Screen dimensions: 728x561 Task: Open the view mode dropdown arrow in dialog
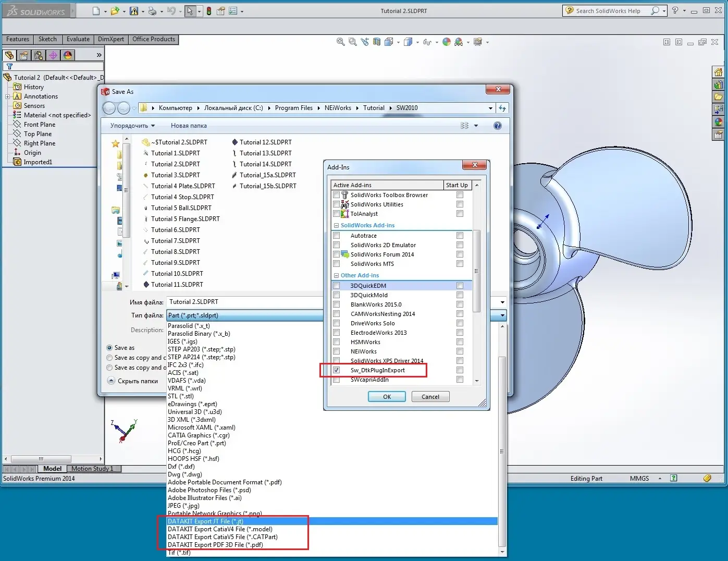click(476, 126)
